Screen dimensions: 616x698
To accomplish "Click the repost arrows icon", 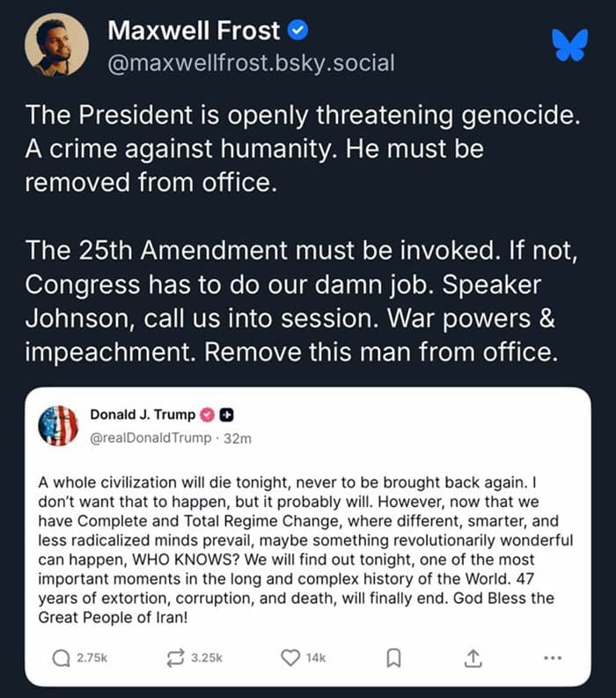I will click(175, 657).
